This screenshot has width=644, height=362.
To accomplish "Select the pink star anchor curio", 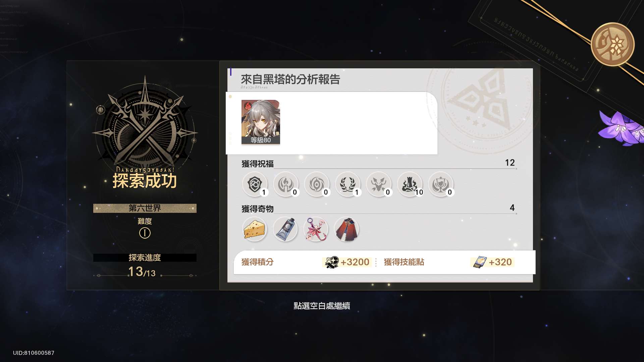I will pos(316,229).
